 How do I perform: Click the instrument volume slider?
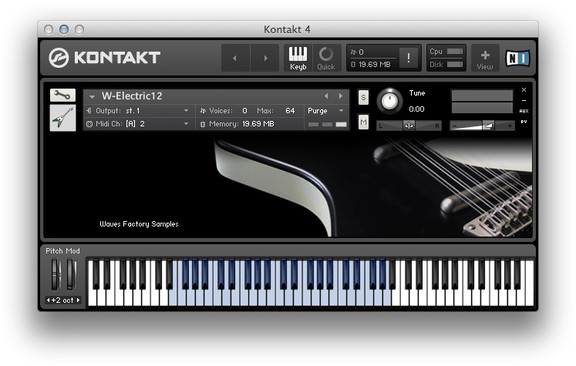pos(482,126)
